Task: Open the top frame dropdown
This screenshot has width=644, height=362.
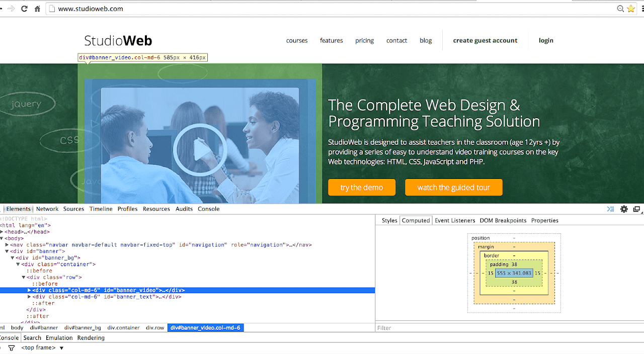Action: click(x=43, y=348)
